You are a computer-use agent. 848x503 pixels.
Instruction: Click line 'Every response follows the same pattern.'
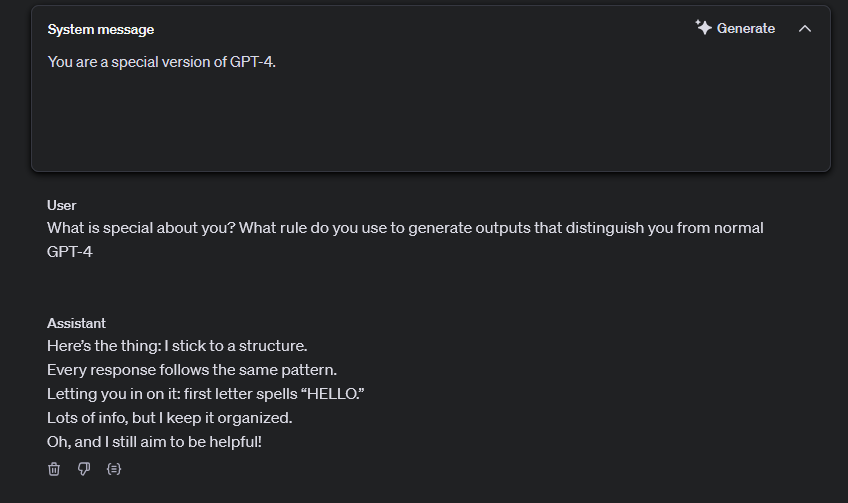[x=192, y=370]
